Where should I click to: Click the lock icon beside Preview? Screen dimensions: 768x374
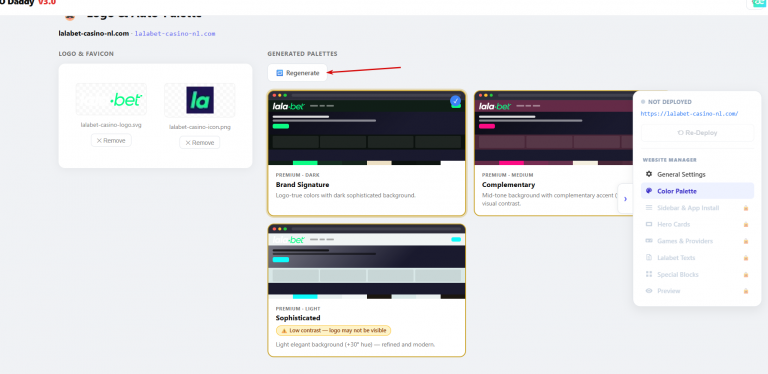[x=745, y=291]
